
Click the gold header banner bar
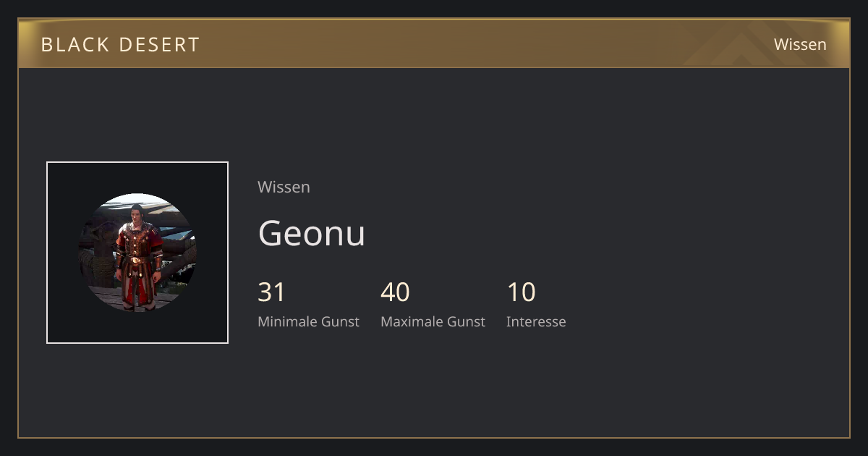point(434,43)
